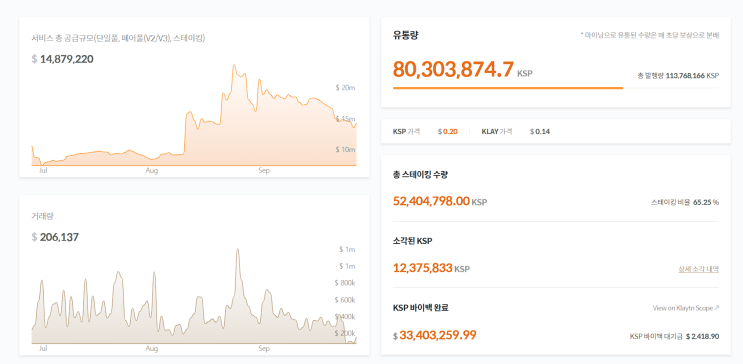
Task: Click buyback total $ 33,403,259.99
Action: (x=435, y=335)
